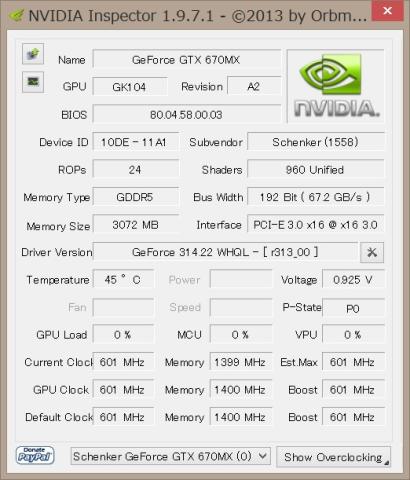Open the Schenker GeForce GTX 670MX dropdown
Viewport: 410px width, 480px height.
[x=170, y=456]
